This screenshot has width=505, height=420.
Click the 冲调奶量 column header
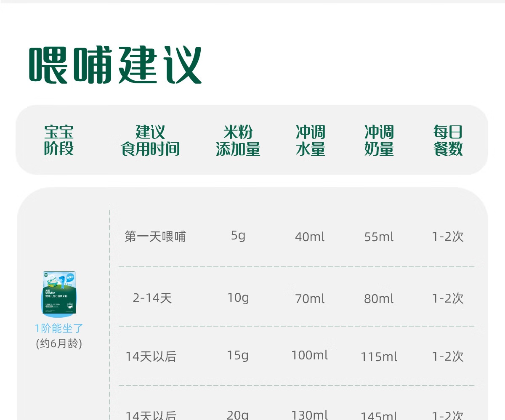pos(379,140)
